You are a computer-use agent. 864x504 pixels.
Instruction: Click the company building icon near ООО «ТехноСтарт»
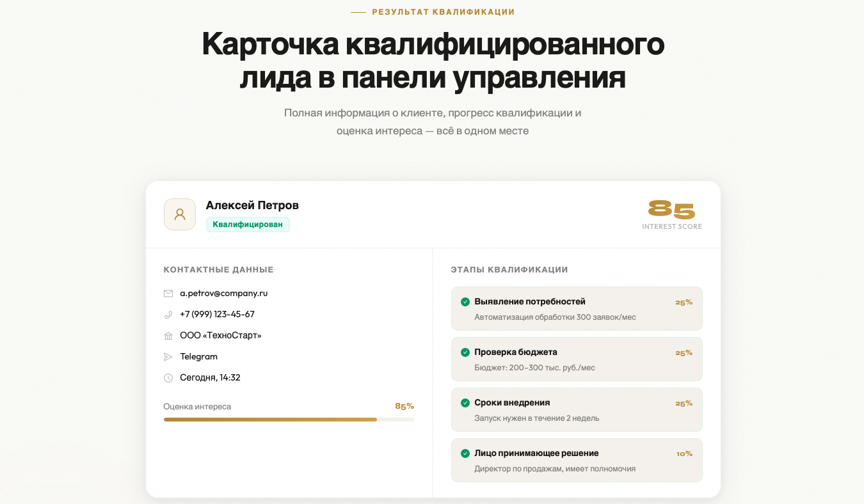pos(168,335)
